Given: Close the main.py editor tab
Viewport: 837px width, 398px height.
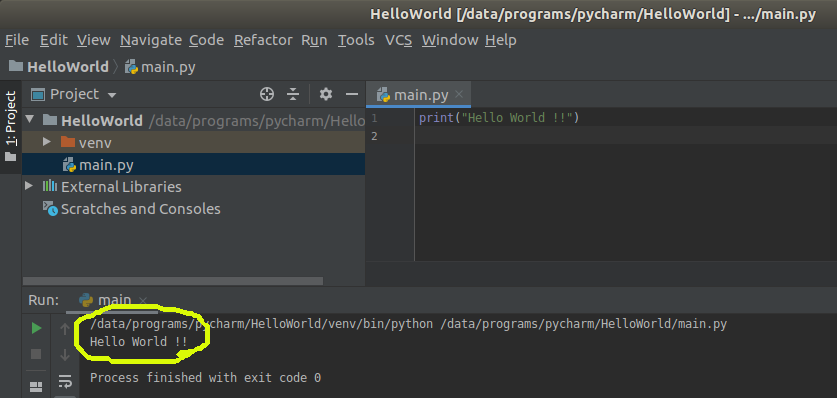Looking at the screenshot, I should [x=459, y=95].
